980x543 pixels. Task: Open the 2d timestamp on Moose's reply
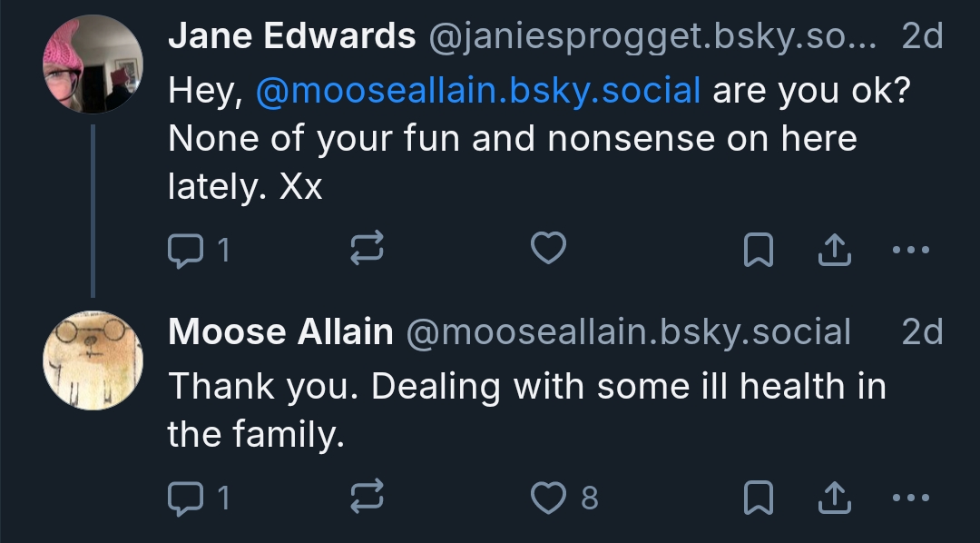click(922, 332)
